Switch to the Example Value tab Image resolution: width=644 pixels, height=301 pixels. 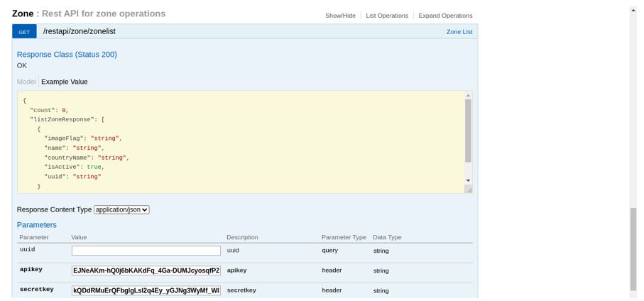65,82
